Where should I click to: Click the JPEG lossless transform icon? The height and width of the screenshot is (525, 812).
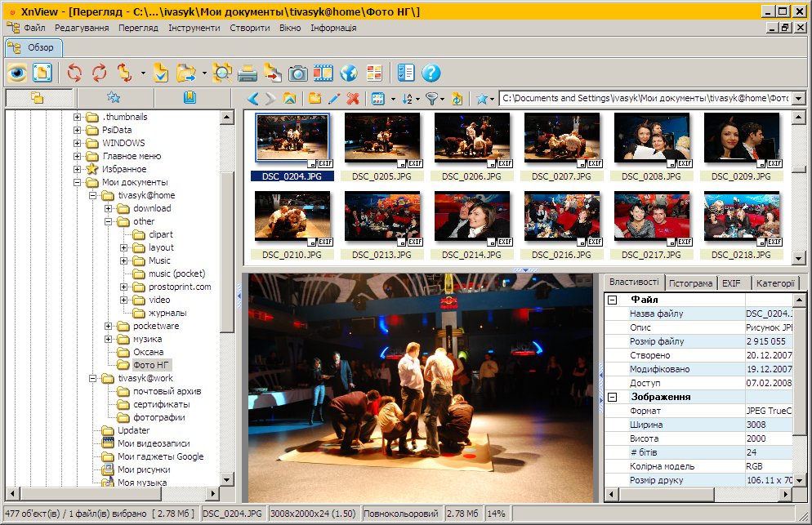[124, 73]
